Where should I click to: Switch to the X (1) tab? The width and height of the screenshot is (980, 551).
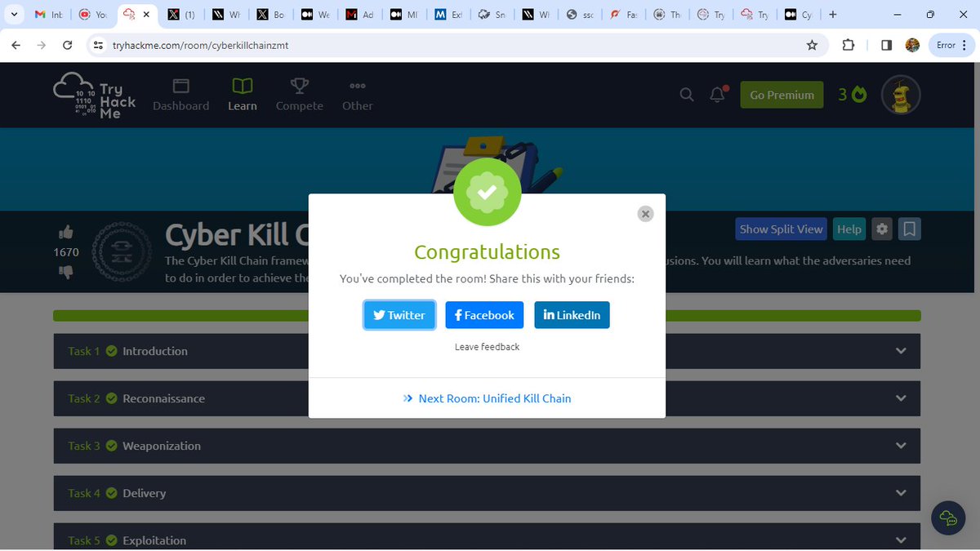point(181,15)
